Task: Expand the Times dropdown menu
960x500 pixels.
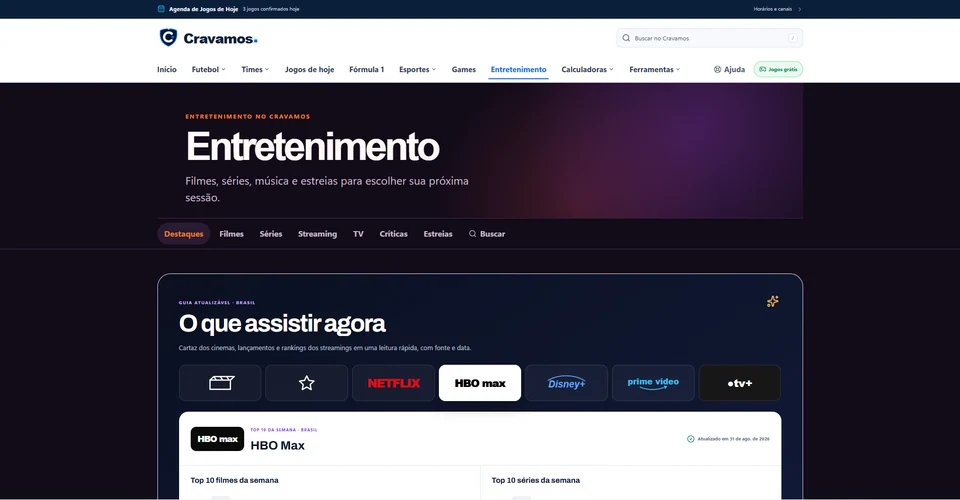Action: pyautogui.click(x=255, y=69)
